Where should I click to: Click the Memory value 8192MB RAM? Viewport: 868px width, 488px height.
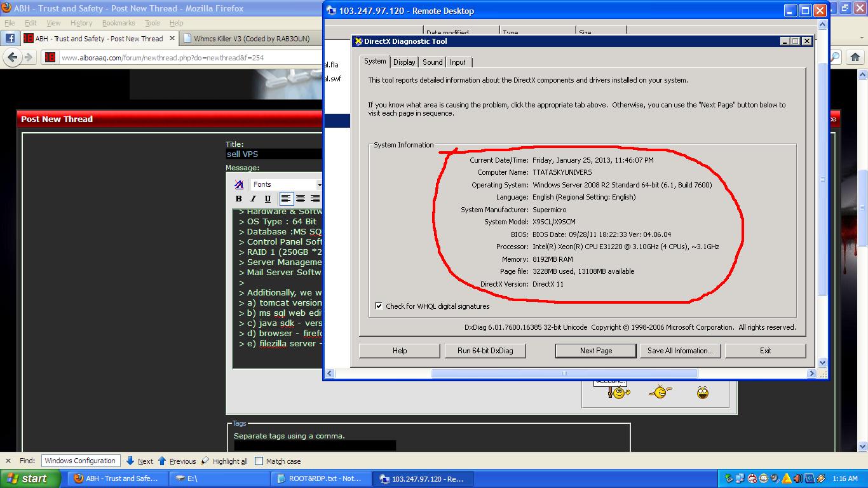click(553, 259)
